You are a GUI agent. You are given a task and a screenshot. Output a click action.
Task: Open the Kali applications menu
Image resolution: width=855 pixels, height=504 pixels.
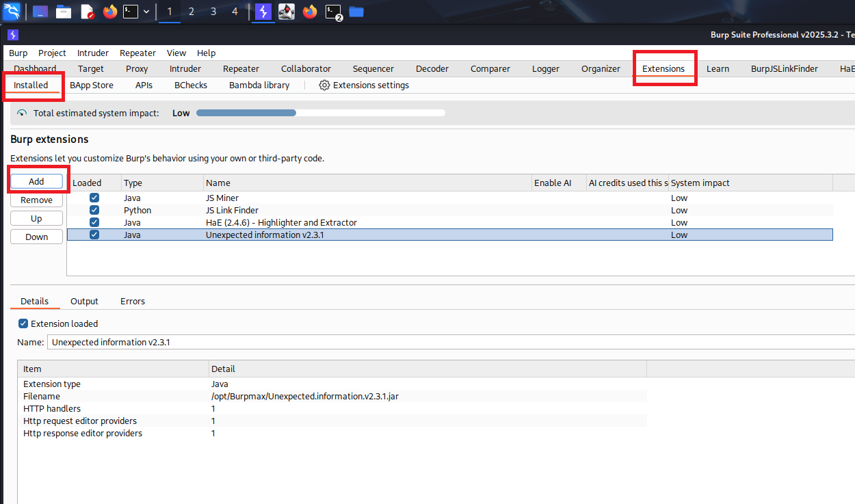pyautogui.click(x=12, y=12)
